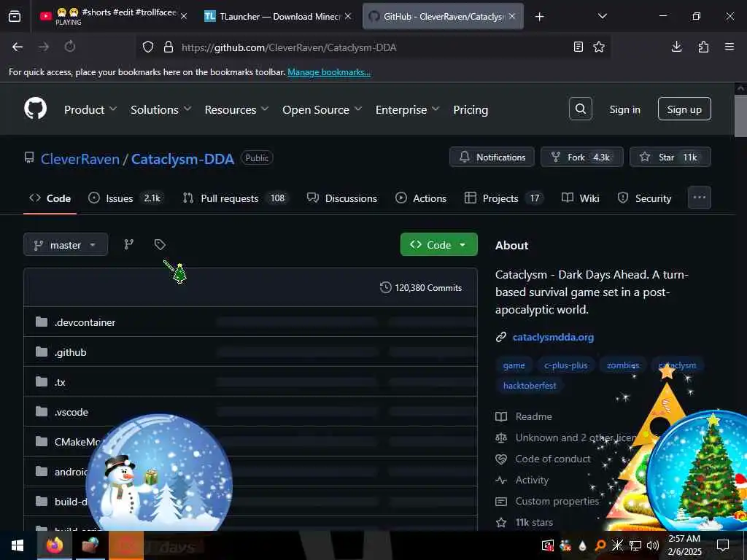Click the Firefox back arrow
Viewport: 747px width, 560px height.
[18, 47]
